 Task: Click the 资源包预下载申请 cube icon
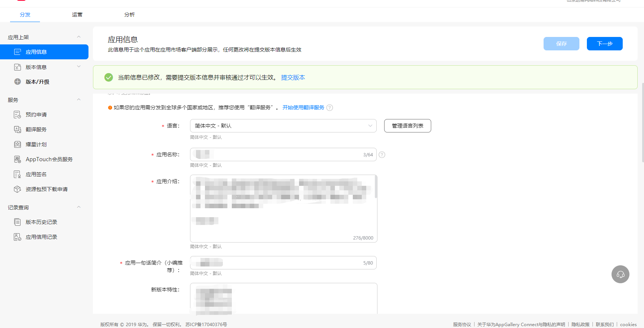(18, 189)
